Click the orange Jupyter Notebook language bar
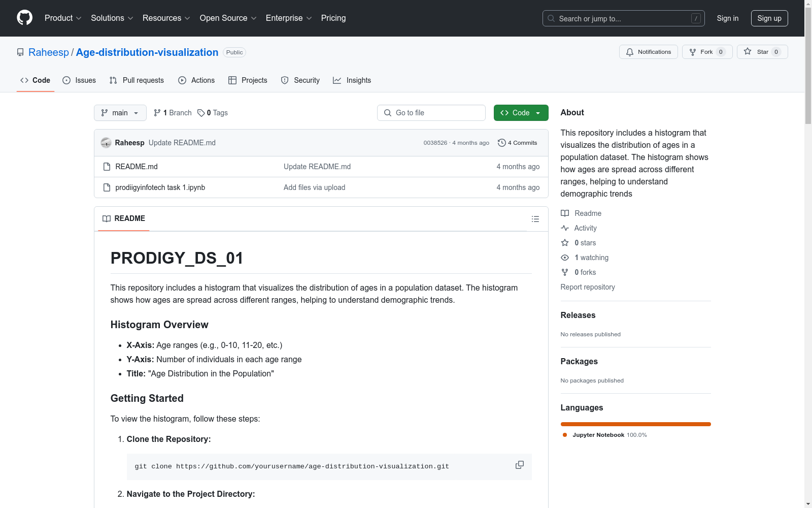The image size is (812, 508). tap(635, 424)
